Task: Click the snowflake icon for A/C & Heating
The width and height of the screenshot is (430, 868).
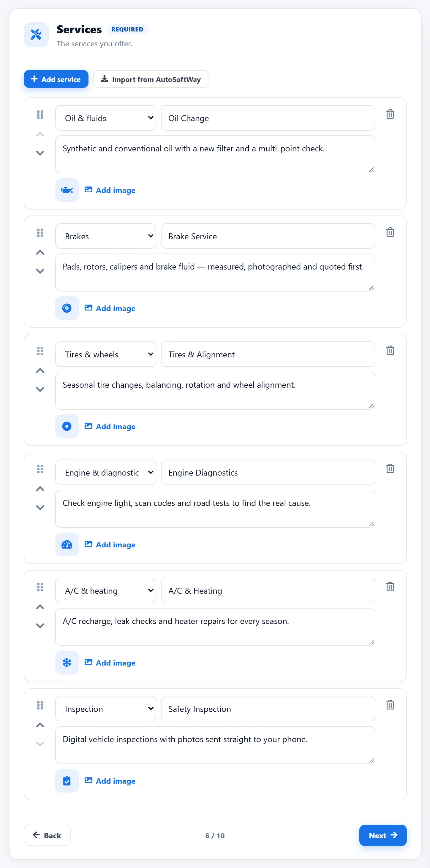Action: [67, 663]
